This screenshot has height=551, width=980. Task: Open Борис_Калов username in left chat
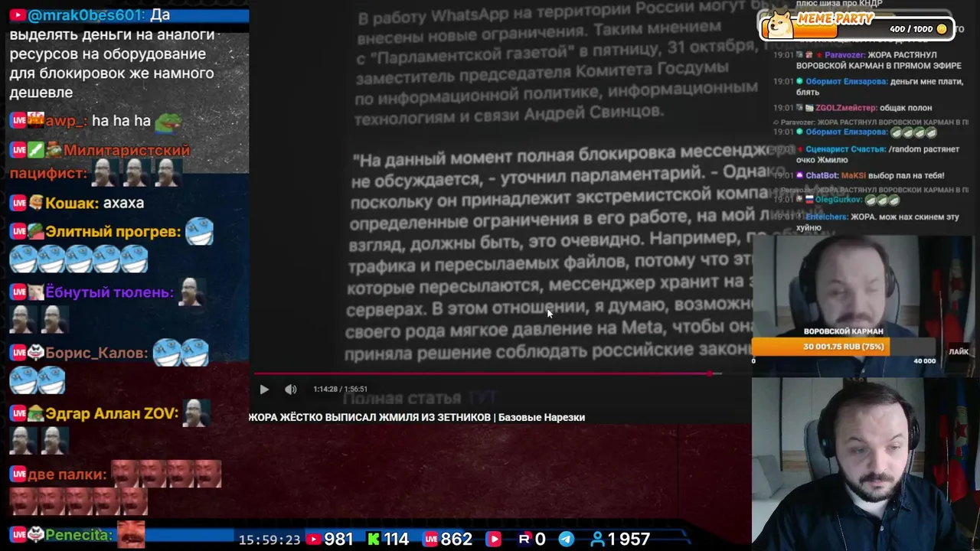click(96, 353)
